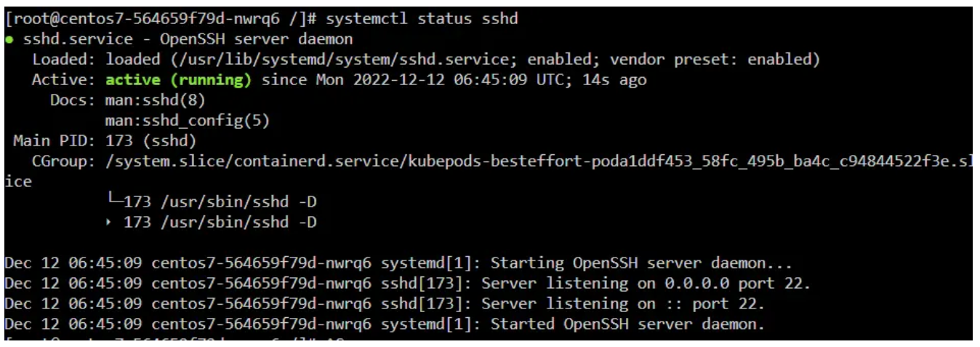Click the Server listening on :: port 22 line
This screenshot has width=980, height=347.
385,303
